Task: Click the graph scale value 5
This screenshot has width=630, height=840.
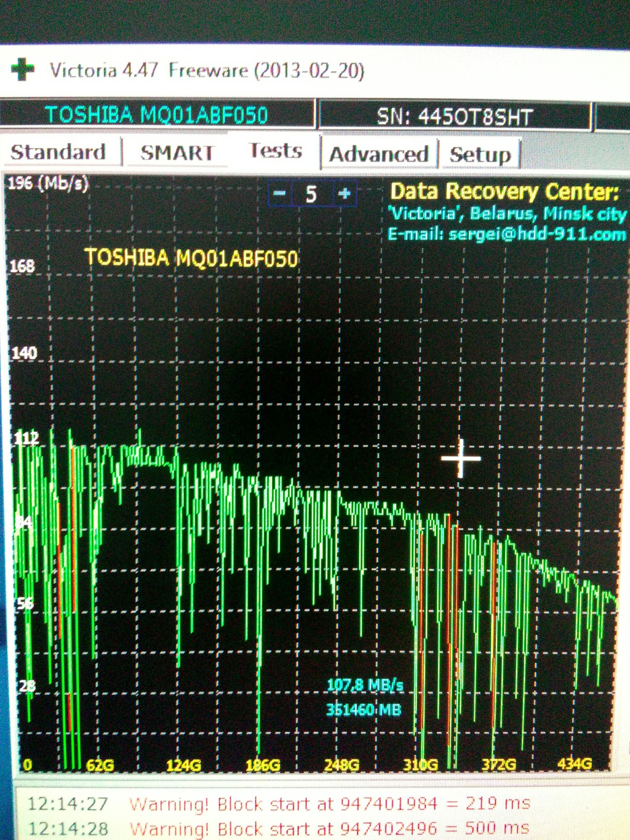Action: pyautogui.click(x=312, y=194)
